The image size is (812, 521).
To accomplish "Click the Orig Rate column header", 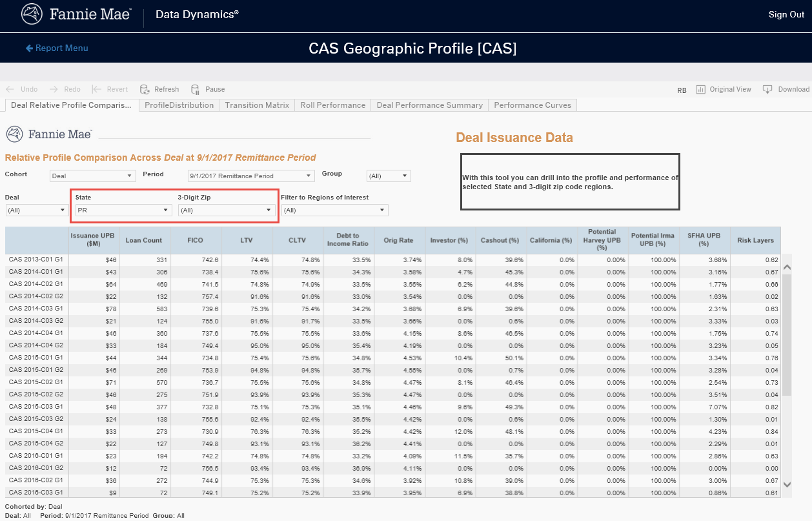I will (398, 240).
